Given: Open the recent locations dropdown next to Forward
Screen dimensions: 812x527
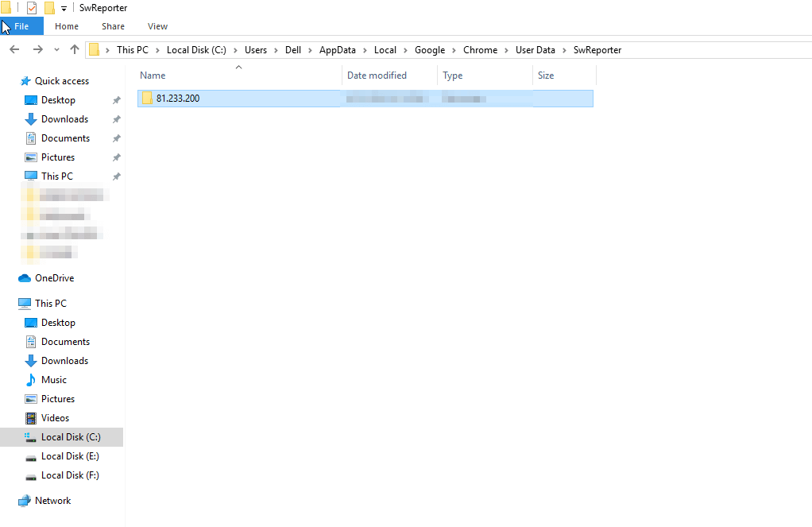Looking at the screenshot, I should coord(56,49).
